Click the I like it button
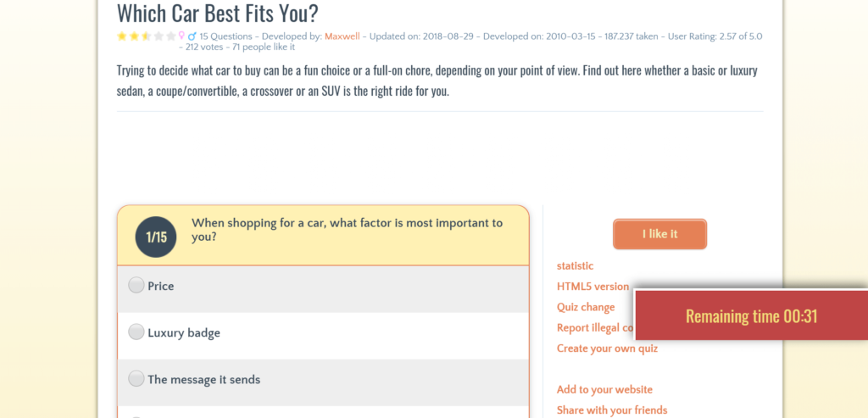Image resolution: width=868 pixels, height=418 pixels. (659, 234)
